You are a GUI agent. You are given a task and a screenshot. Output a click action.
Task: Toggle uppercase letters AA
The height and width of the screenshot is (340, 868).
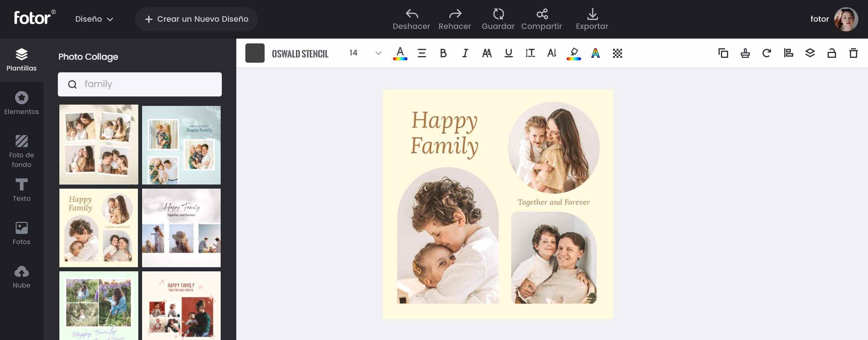coord(487,53)
